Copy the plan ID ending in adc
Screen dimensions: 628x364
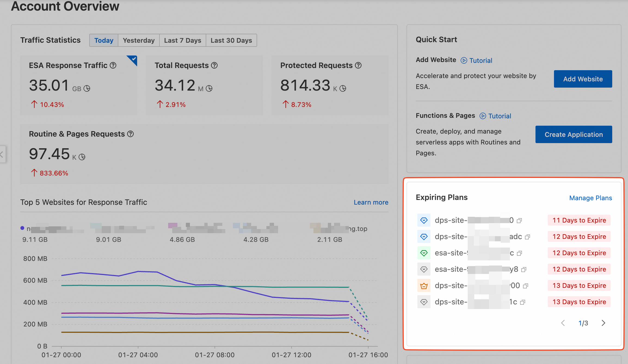[x=528, y=237]
